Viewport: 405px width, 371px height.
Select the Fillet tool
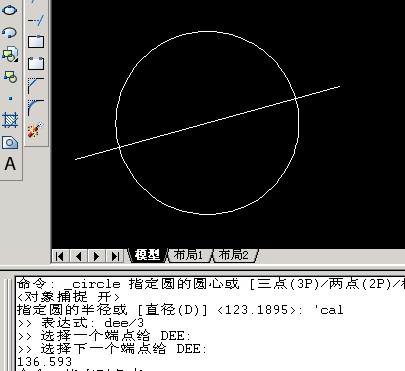(36, 107)
